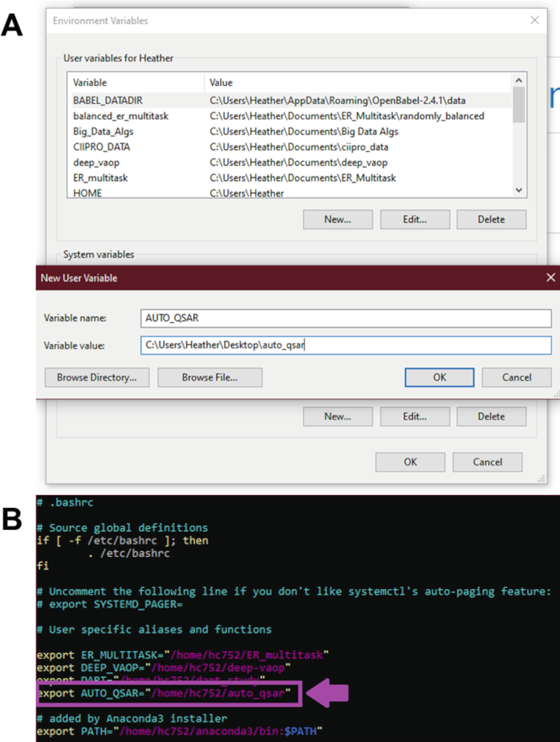Click the export DEEP_VAOP line in terminal
This screenshot has height=742, width=560.
click(x=164, y=668)
